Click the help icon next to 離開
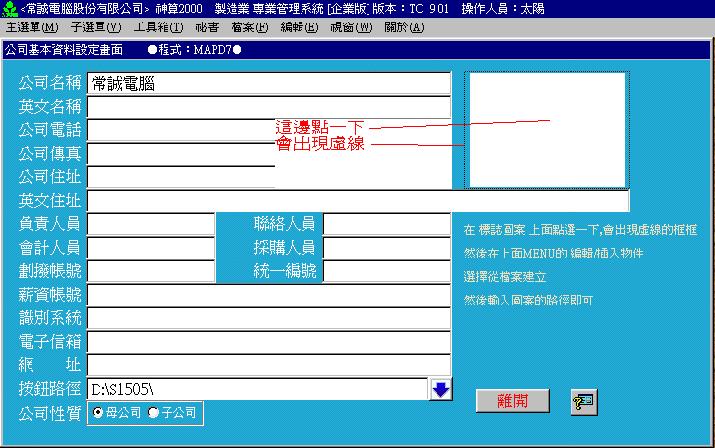Screen dimensions: 715x448 [x=584, y=401]
